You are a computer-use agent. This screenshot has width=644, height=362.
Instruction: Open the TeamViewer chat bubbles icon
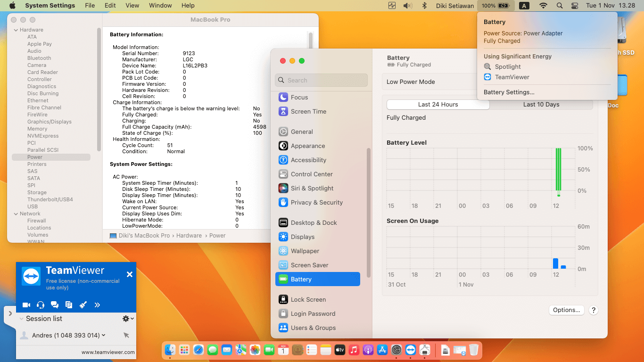[x=55, y=305]
